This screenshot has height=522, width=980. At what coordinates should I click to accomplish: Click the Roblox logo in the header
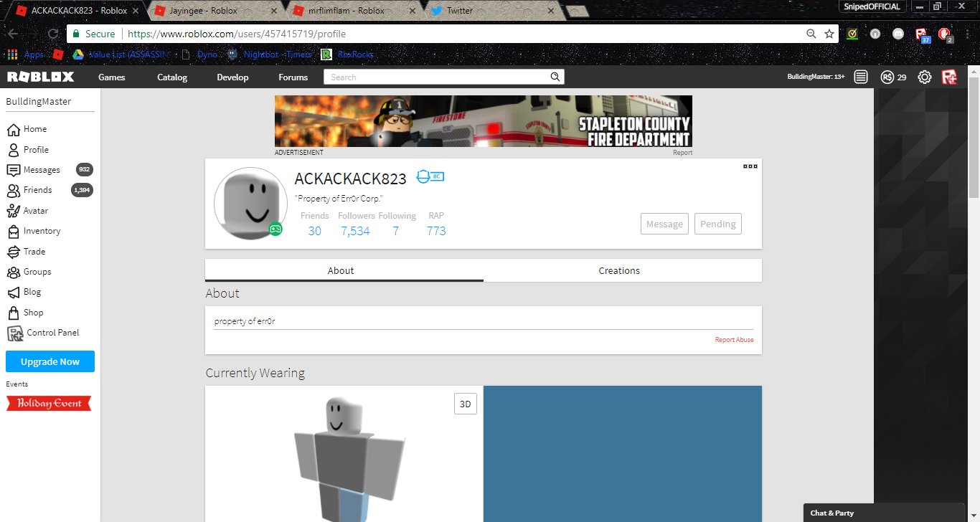coord(40,77)
